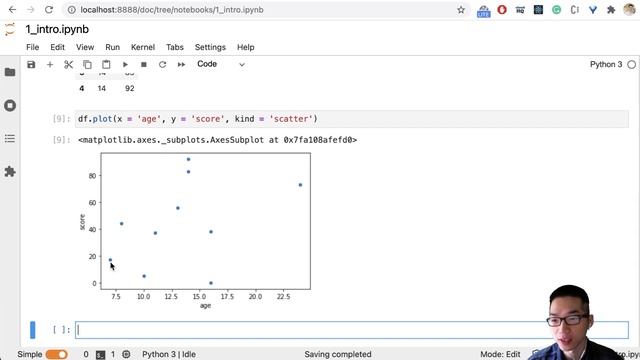Save the notebook with the floppy disk icon
This screenshot has height=360, width=640.
[x=31, y=64]
